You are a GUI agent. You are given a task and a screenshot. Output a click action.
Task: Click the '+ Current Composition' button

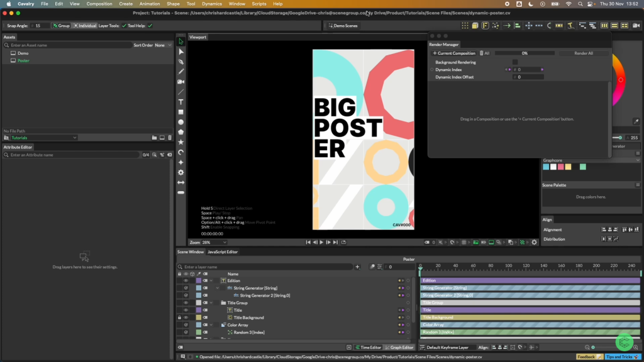453,53
